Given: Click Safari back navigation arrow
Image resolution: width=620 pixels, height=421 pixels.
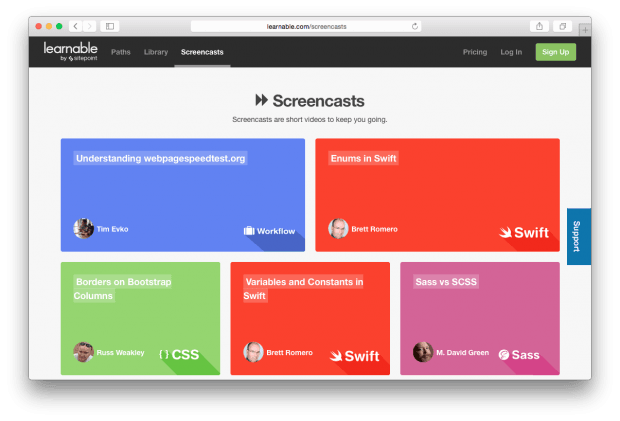Looking at the screenshot, I should coord(76,26).
